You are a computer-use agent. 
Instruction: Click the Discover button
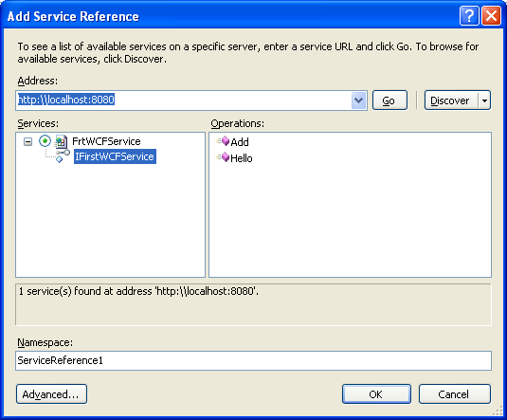pos(451,100)
